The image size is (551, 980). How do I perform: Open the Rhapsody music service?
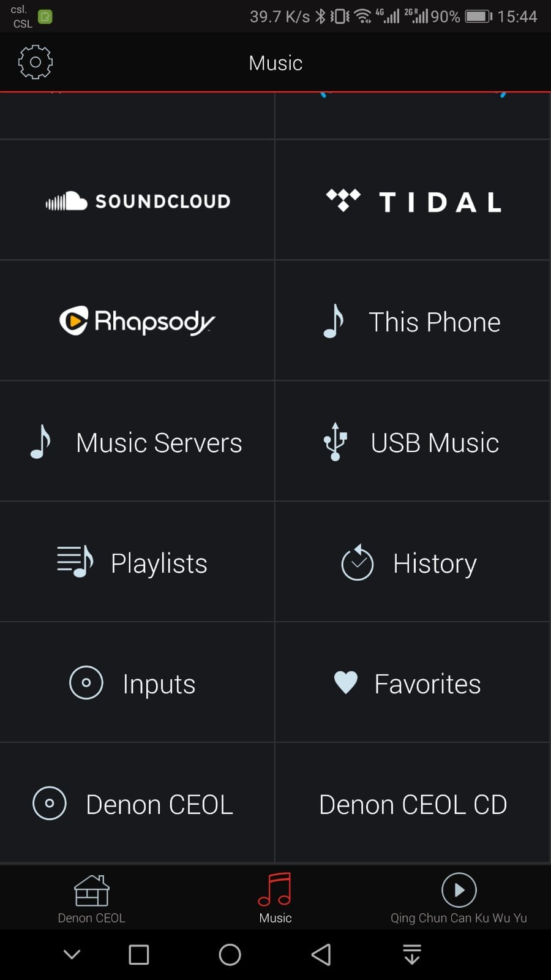tap(137, 321)
